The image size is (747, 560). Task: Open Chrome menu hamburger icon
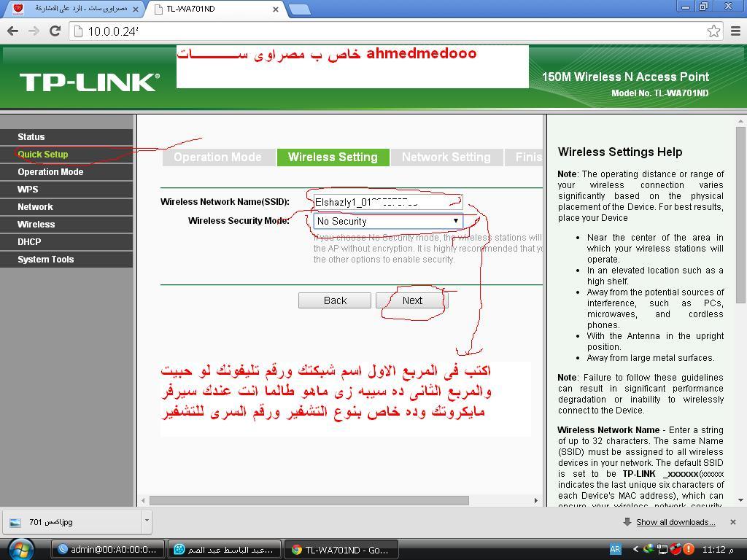[x=735, y=31]
